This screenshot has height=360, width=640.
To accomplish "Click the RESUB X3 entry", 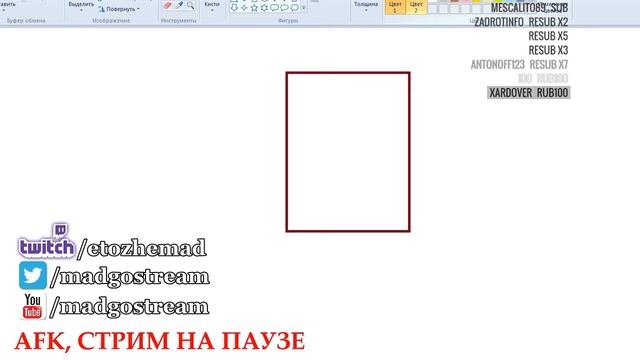I will (x=548, y=50).
